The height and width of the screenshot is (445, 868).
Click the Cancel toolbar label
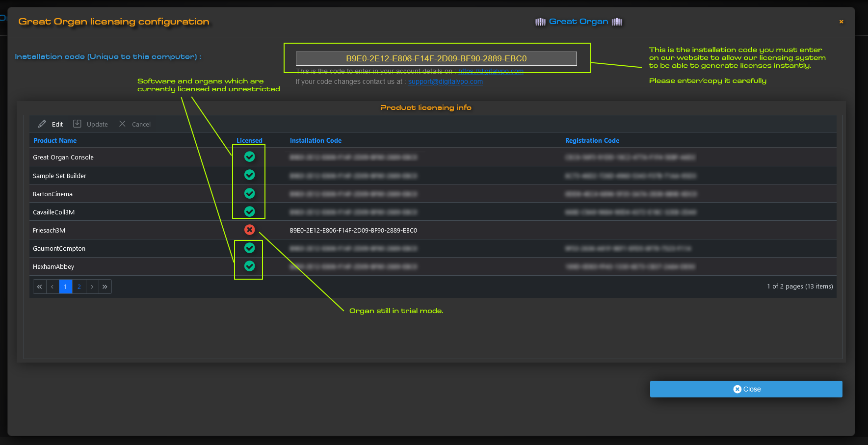(141, 124)
